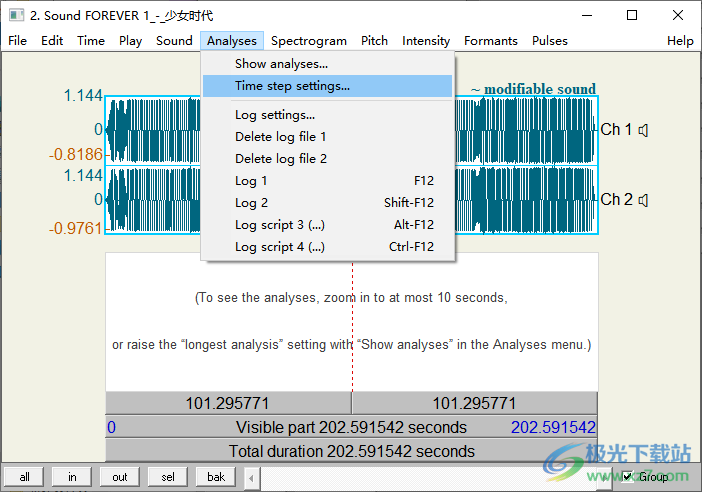Toggle the Ch 2 speaker icon
Screen dimensions: 702x492
tap(644, 200)
